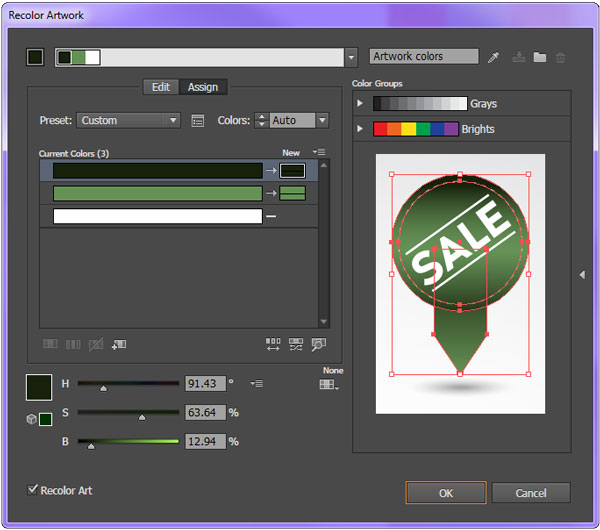Click the New Color Group folder icon
The image size is (600, 530).
(x=540, y=58)
